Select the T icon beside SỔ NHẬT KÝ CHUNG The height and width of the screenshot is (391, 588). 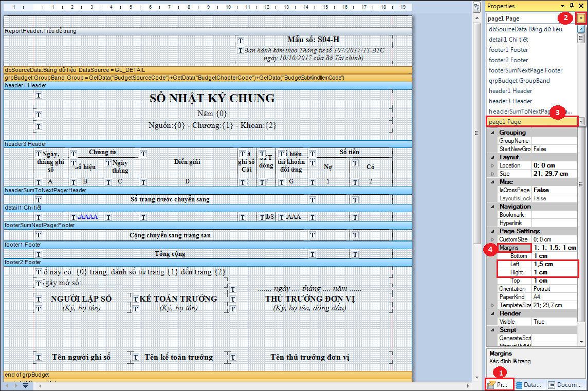[x=38, y=95]
